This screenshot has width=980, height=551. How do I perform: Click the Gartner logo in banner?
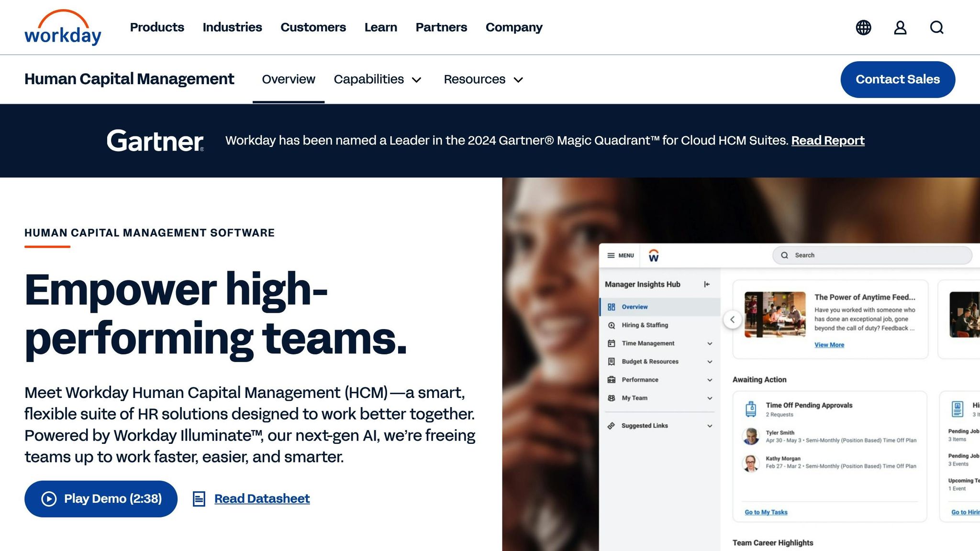point(155,141)
